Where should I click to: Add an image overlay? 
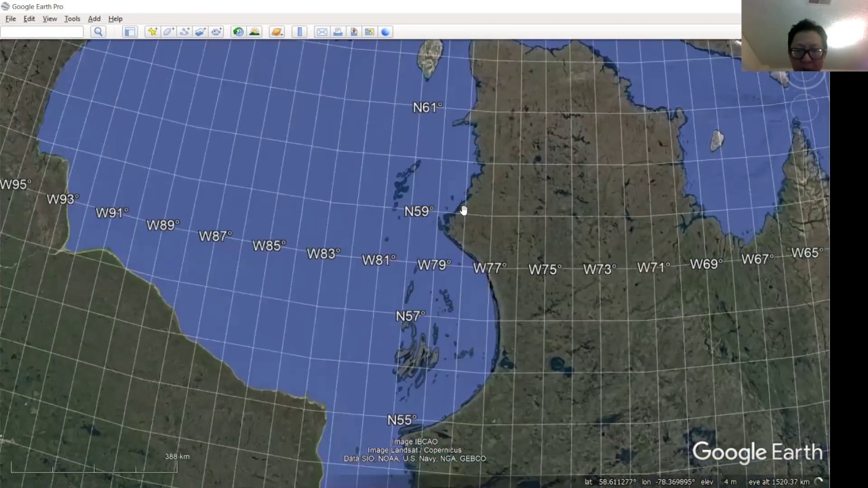point(201,32)
